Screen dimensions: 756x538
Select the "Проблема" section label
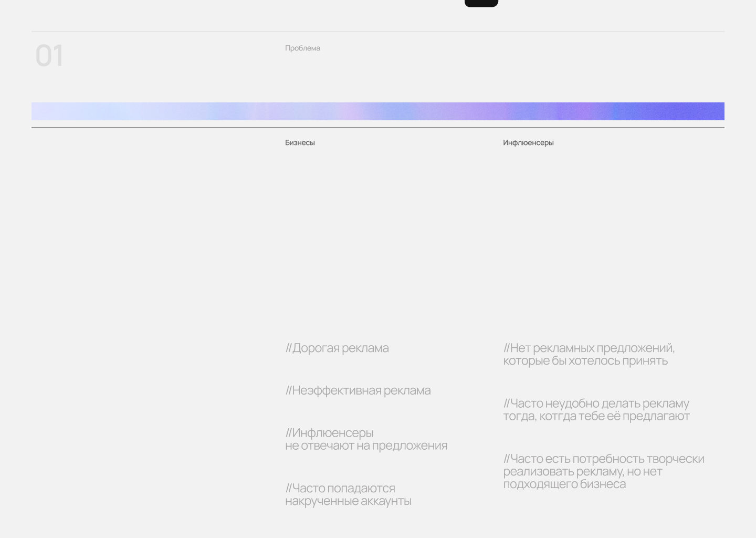[x=302, y=48]
